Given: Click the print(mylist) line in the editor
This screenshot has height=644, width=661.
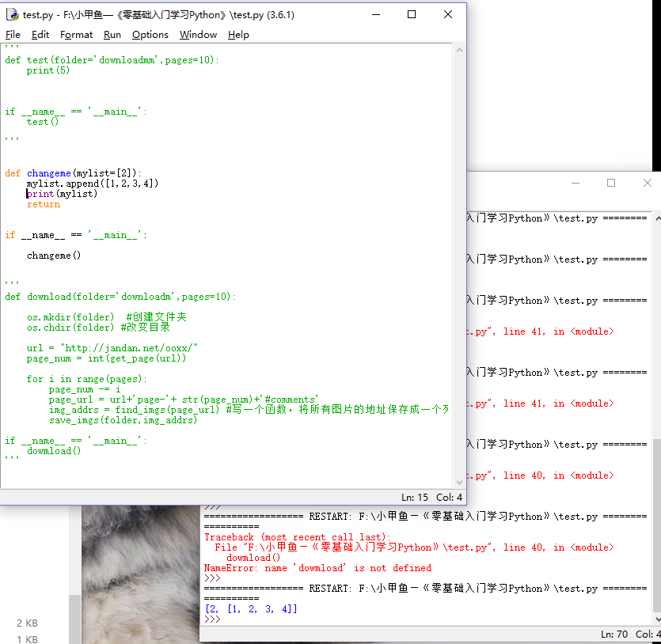Looking at the screenshot, I should (62, 194).
